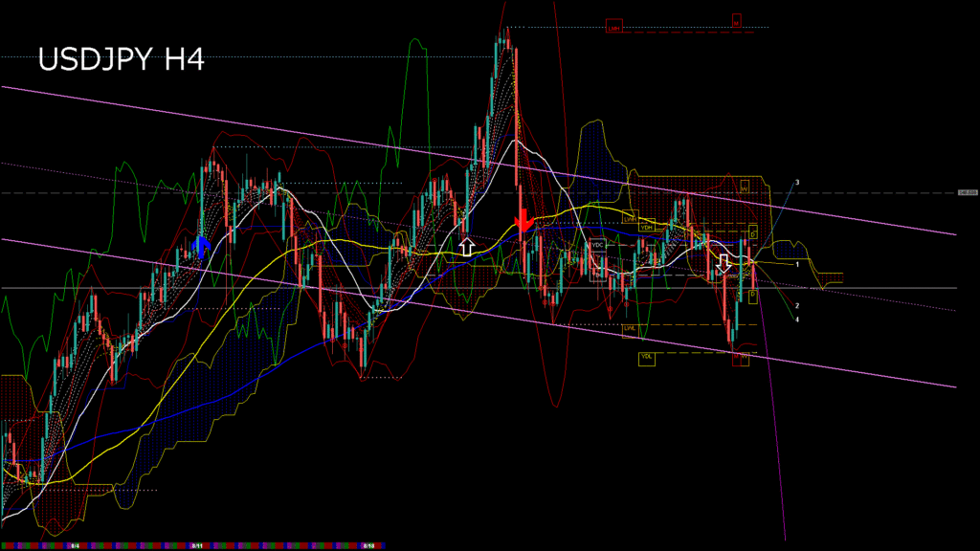Click the yellow LWL label box
Viewport: 980px width, 551px height.
(x=630, y=329)
